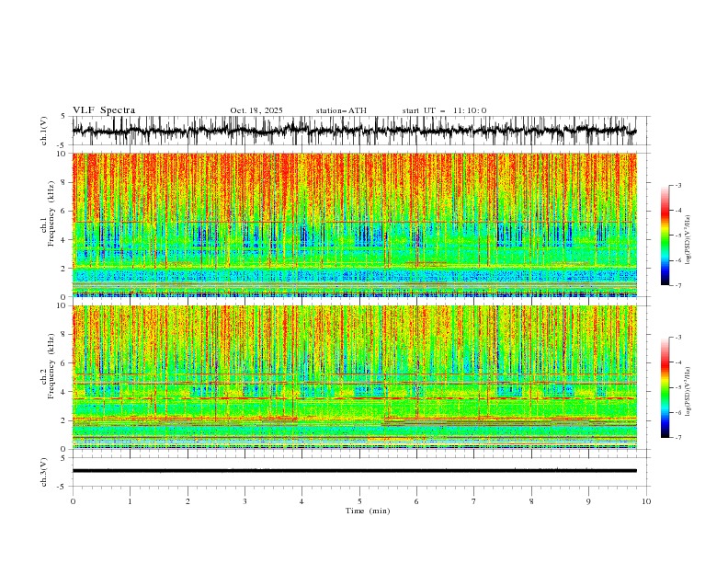Click the "start UT = 11:10:0" header text
Screen dimensions: 728x563
point(444,110)
